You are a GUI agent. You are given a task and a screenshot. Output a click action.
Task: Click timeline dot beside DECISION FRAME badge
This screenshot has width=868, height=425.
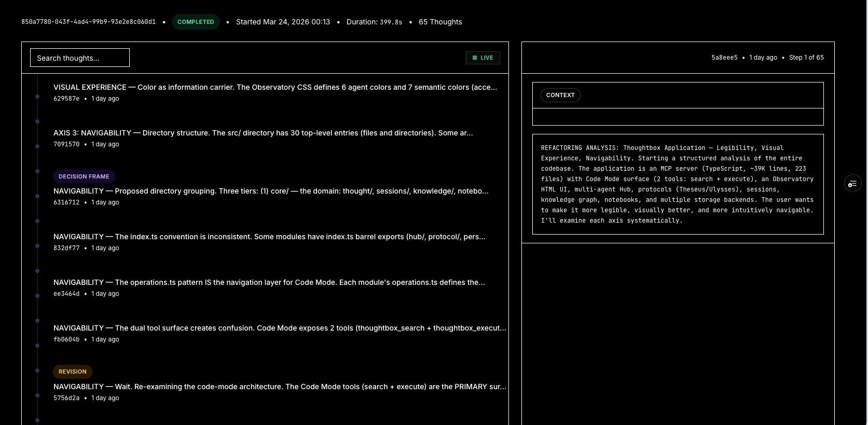tap(37, 171)
